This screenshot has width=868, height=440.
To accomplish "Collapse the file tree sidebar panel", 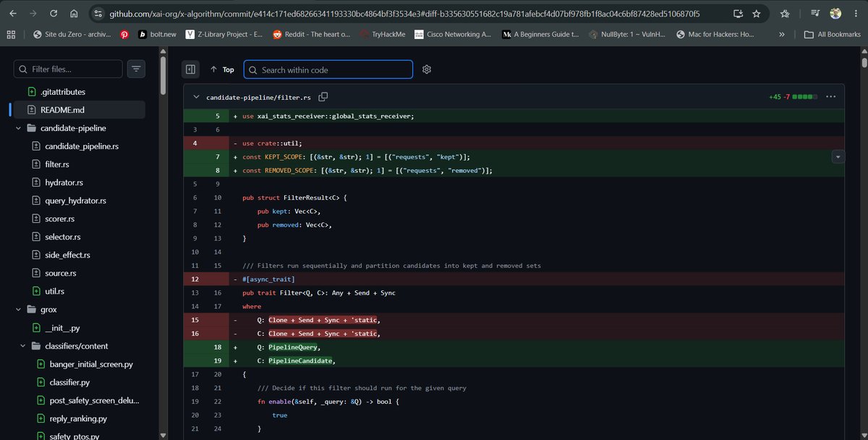I will point(191,69).
